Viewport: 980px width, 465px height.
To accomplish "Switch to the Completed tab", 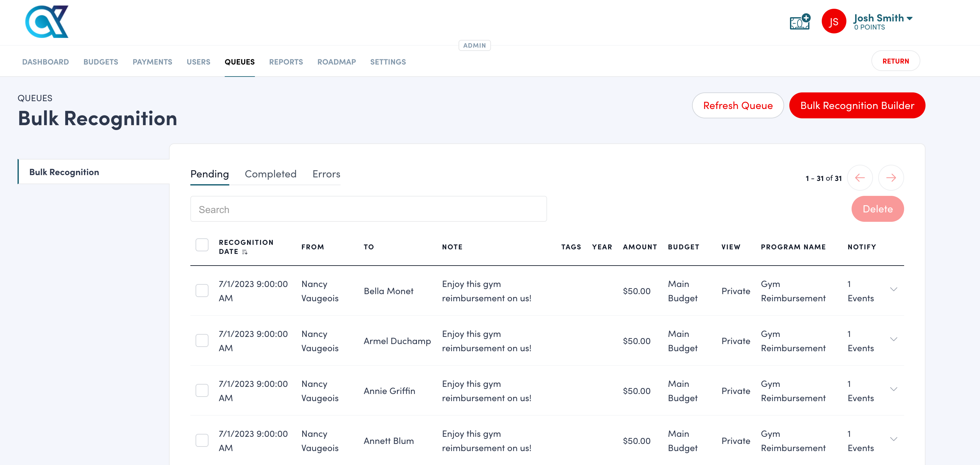I will (270, 174).
